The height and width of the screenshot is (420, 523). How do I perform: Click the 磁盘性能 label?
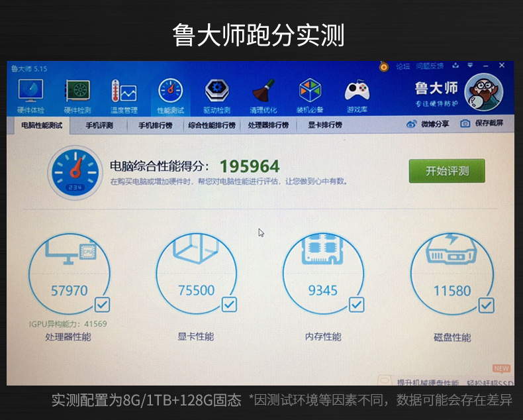452,338
